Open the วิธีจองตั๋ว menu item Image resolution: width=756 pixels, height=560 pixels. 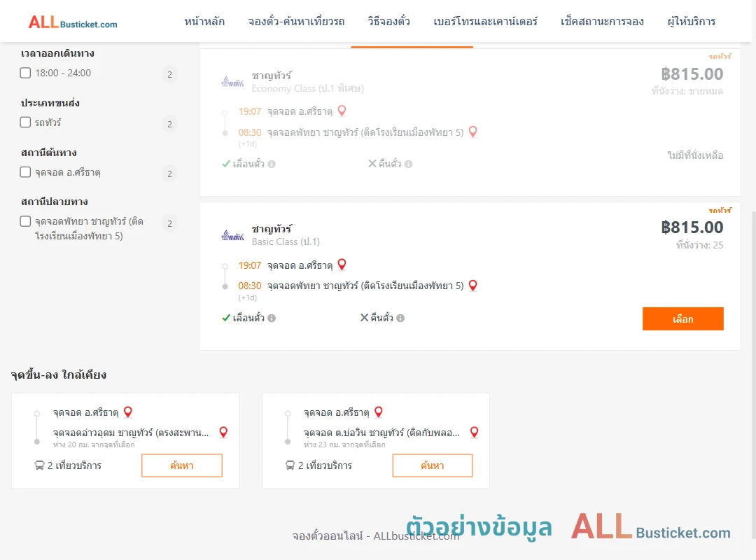[388, 21]
